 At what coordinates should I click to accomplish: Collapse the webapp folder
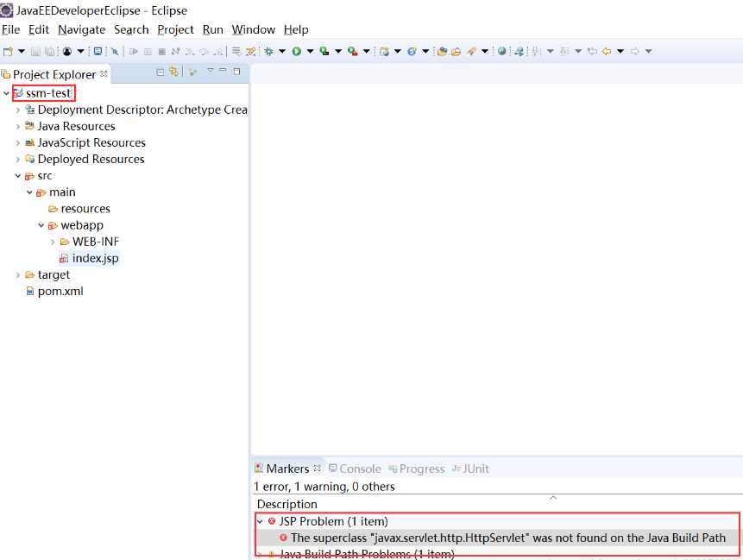(41, 225)
